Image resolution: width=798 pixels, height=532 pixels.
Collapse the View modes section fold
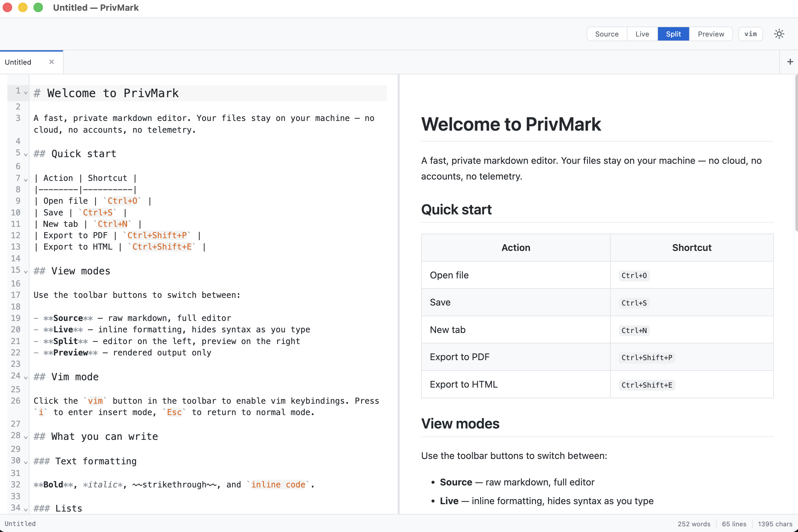click(x=26, y=272)
